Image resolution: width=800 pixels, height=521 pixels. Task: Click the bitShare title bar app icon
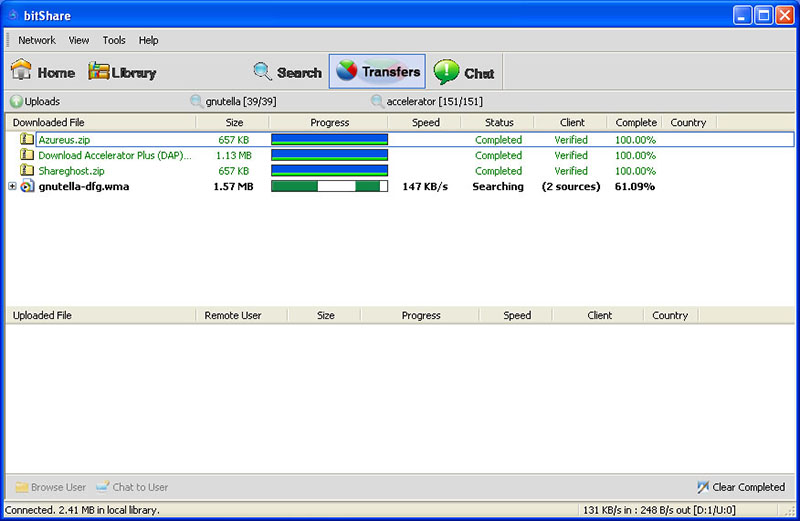click(x=13, y=15)
